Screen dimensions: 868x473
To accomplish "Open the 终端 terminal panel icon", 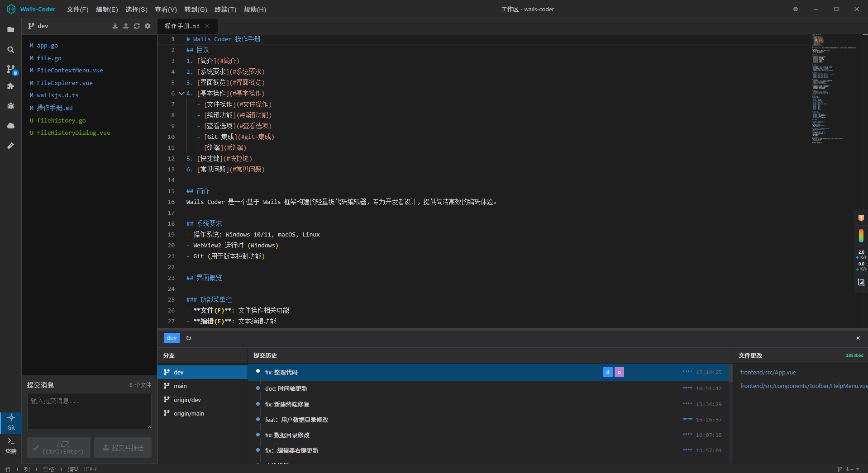I will pyautogui.click(x=11, y=446).
